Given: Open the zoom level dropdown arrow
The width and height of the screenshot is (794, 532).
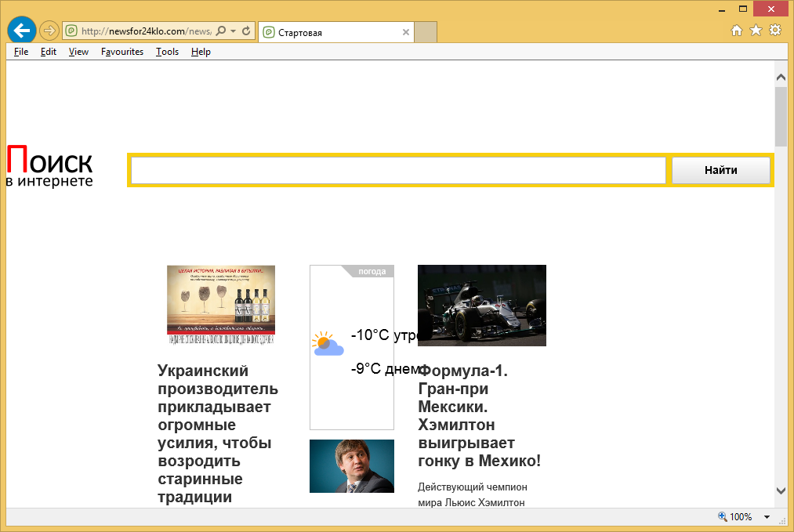Looking at the screenshot, I should pos(766,517).
